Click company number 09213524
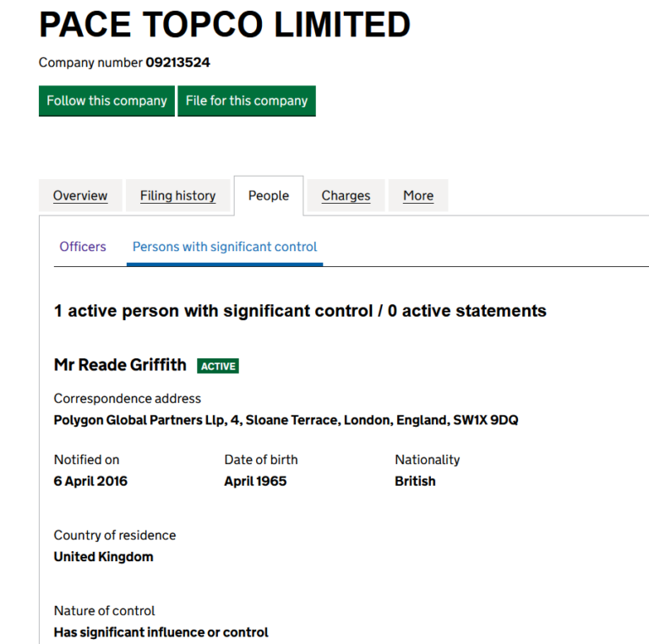 pyautogui.click(x=177, y=63)
